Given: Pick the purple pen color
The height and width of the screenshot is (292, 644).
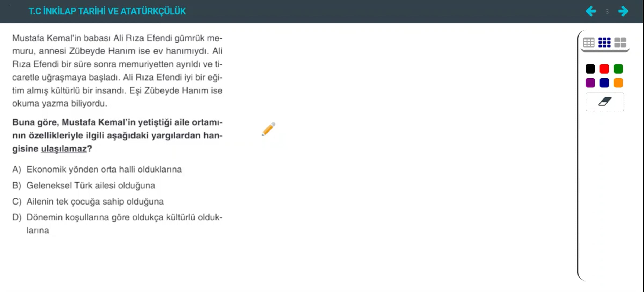Looking at the screenshot, I should pos(590,83).
